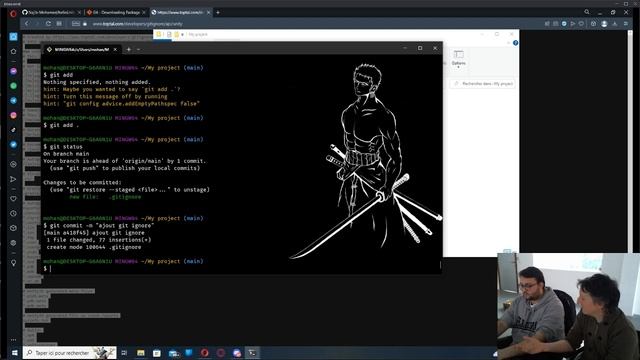Open the sidebar history clock icon
640x360 pixels.
(13, 213)
